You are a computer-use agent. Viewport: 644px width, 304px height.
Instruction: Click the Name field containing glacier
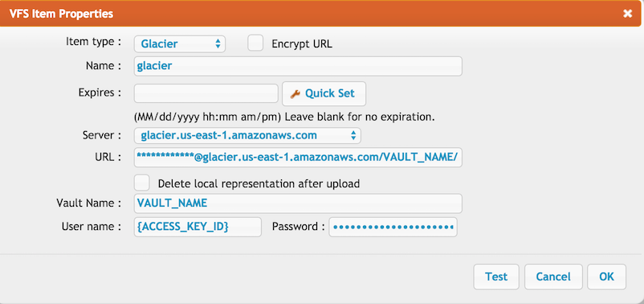point(298,67)
